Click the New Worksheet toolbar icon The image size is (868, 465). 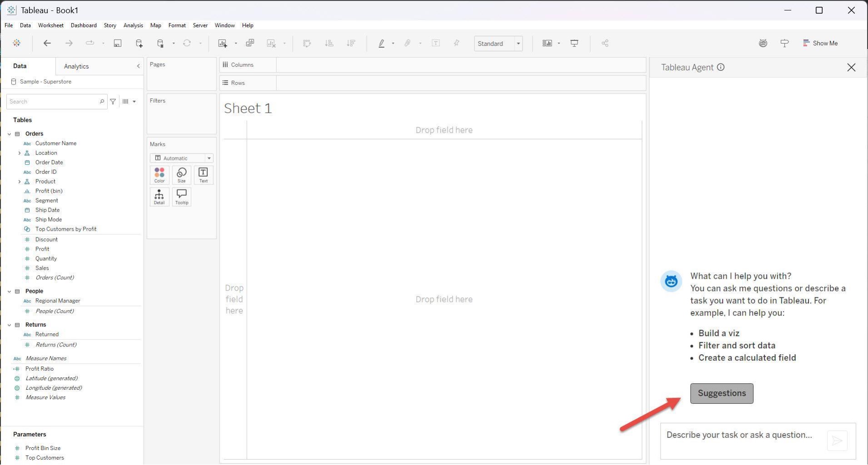point(222,43)
